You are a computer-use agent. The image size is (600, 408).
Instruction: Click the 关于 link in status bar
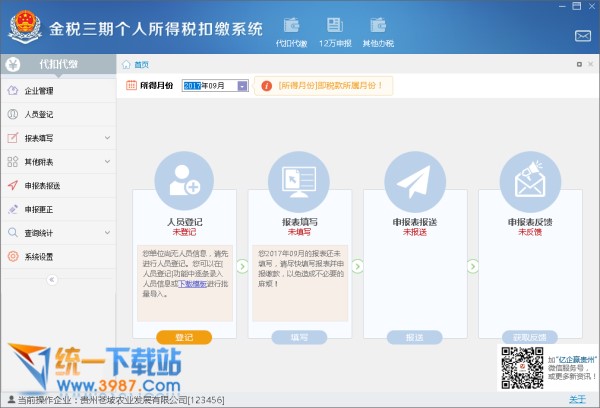[x=577, y=400]
